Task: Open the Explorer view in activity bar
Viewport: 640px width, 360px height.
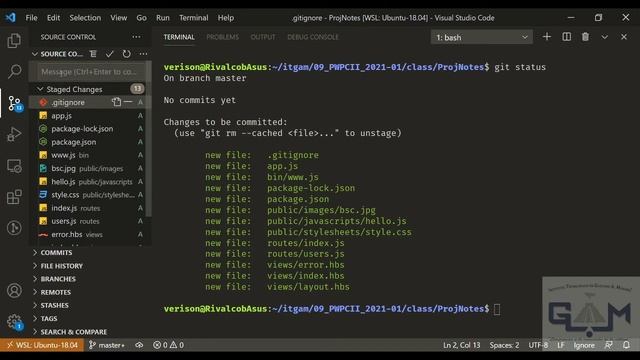Action: coord(14,41)
